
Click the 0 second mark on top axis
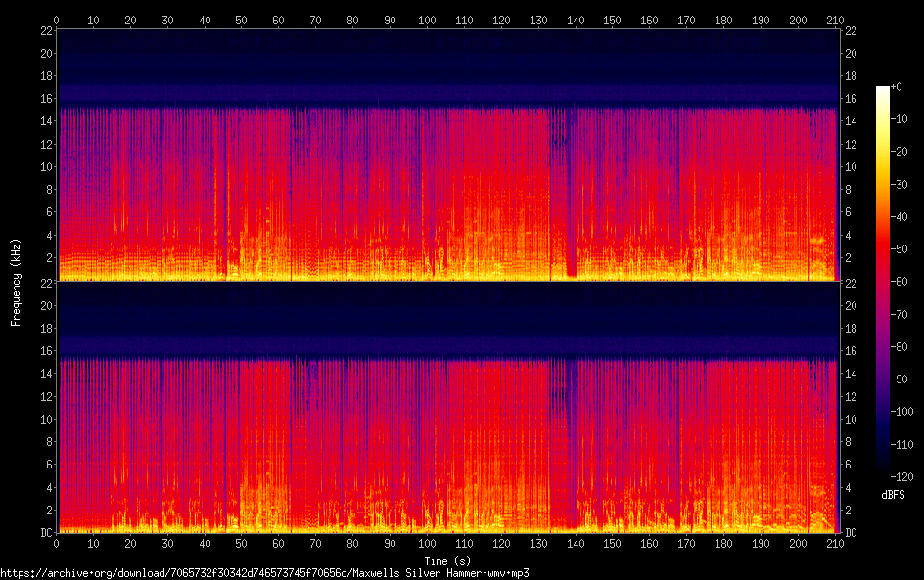pyautogui.click(x=56, y=20)
